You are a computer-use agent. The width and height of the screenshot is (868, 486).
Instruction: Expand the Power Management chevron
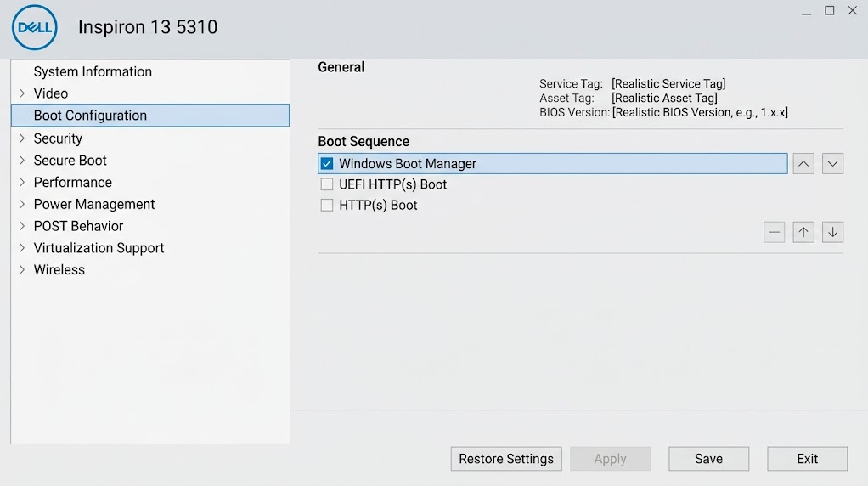[x=22, y=204]
